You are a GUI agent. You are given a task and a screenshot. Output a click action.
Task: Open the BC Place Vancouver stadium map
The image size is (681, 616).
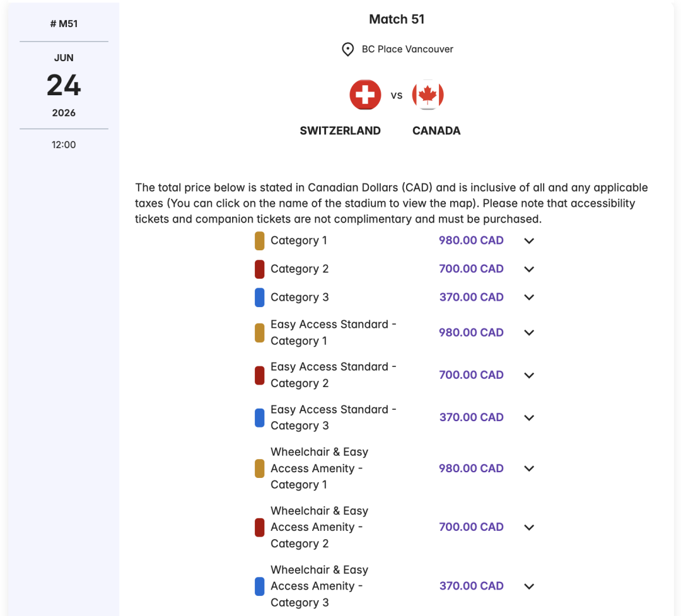pyautogui.click(x=407, y=49)
